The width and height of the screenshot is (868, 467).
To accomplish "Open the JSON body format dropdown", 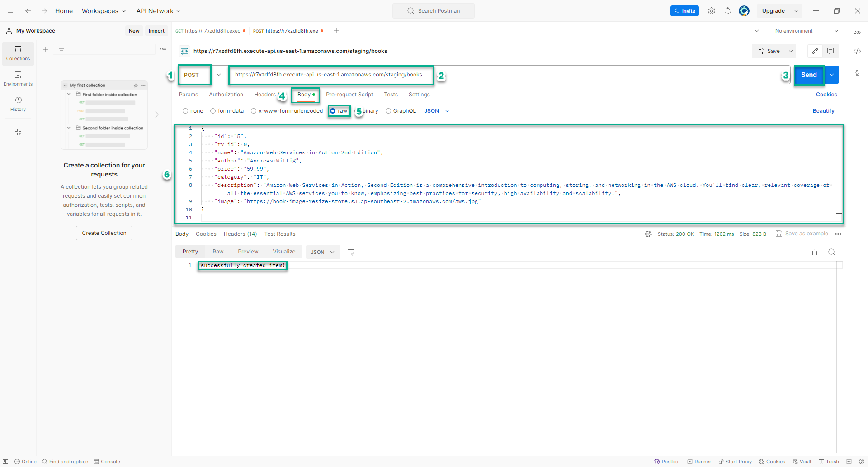I will (x=437, y=111).
